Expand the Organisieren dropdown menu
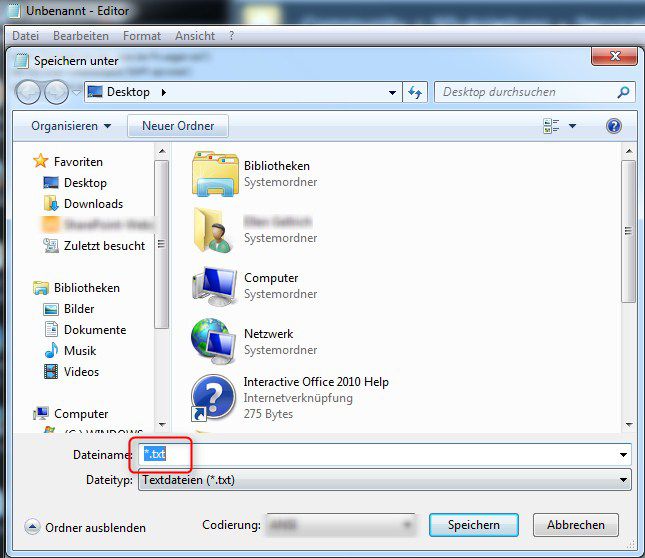 71,126
